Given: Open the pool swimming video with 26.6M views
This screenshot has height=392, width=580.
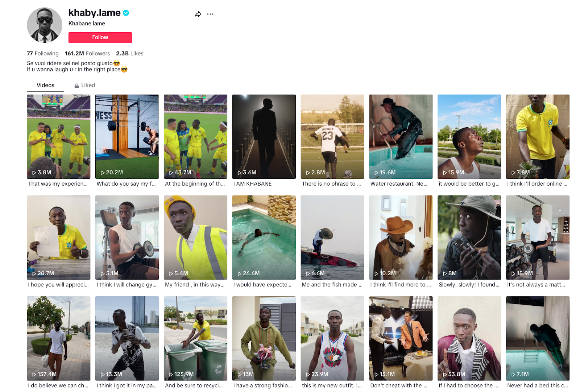Looking at the screenshot, I should coord(264,238).
